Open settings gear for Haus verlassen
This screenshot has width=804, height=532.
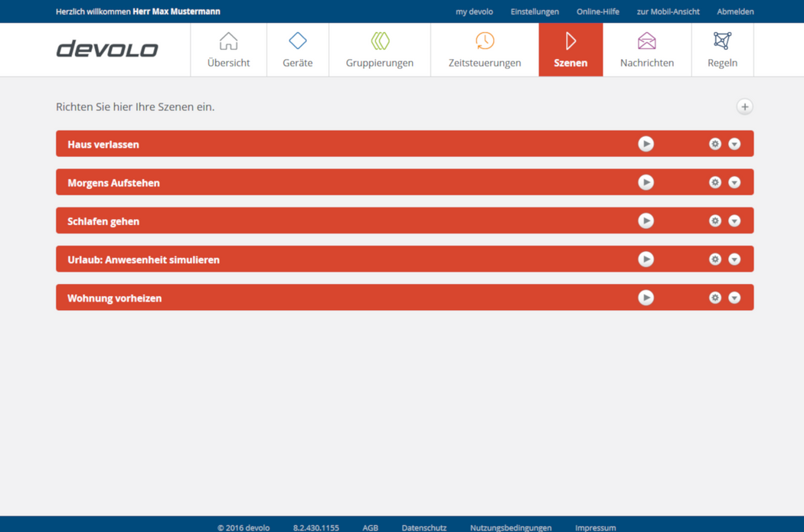click(x=714, y=144)
